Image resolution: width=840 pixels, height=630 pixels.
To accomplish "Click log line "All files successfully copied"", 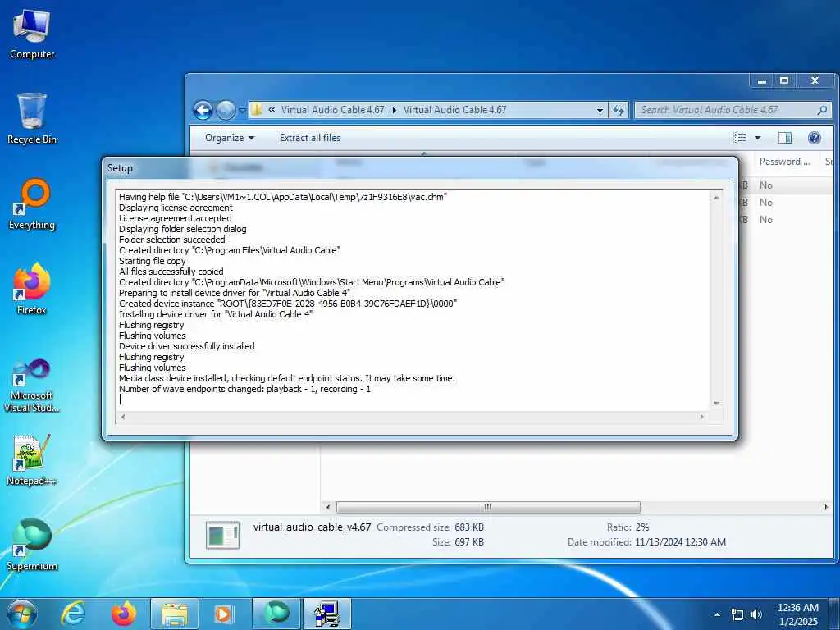I will pyautogui.click(x=171, y=272).
